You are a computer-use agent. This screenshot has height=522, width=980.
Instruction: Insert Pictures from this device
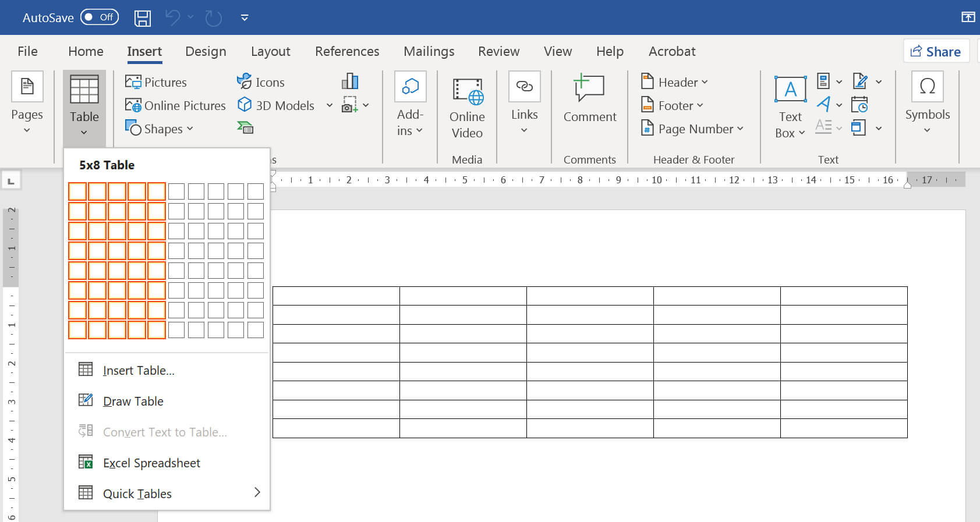coord(156,82)
